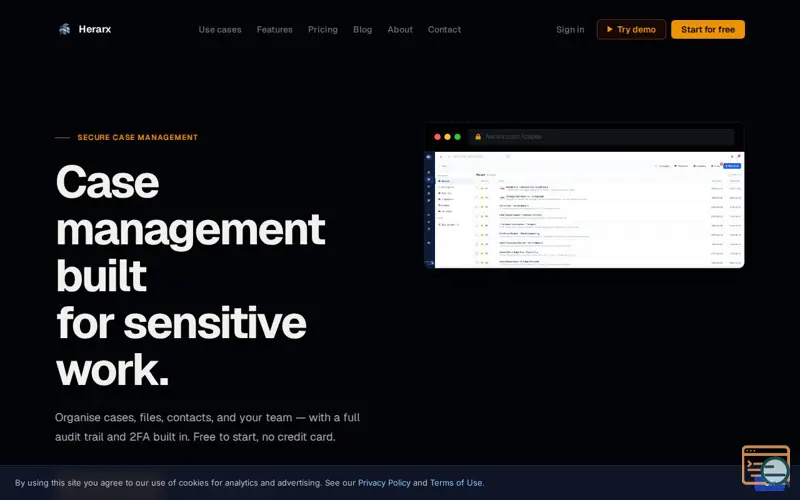
Task: Go to the Contact page
Action: coord(444,30)
